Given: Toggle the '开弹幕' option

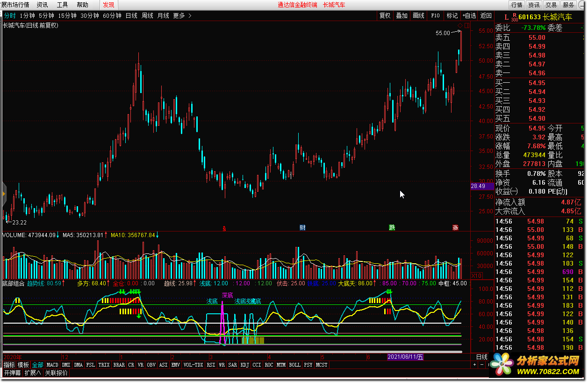Looking at the screenshot, I should tap(13, 373).
